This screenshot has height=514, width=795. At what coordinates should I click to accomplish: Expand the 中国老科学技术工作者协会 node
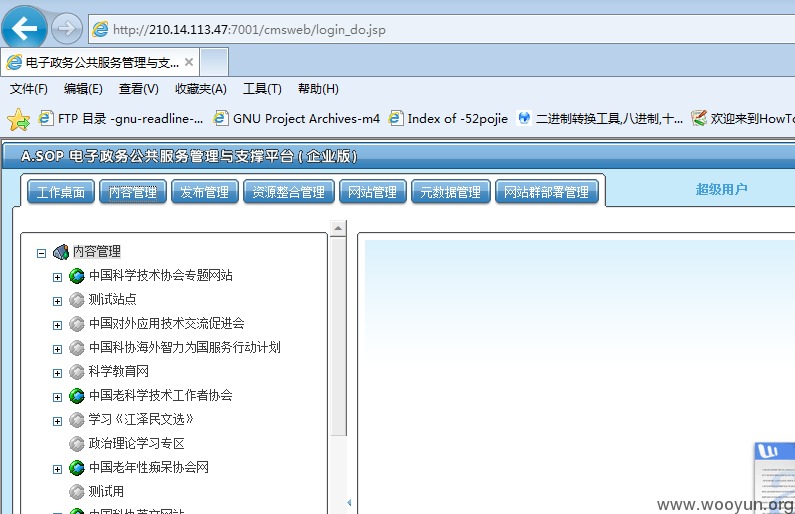(57, 397)
